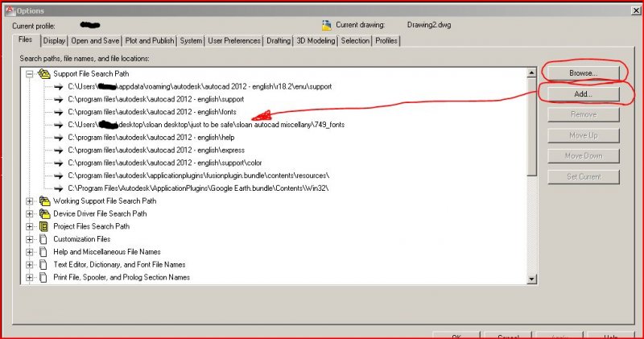
Task: Switch to the Drafting tab
Action: pyautogui.click(x=279, y=41)
